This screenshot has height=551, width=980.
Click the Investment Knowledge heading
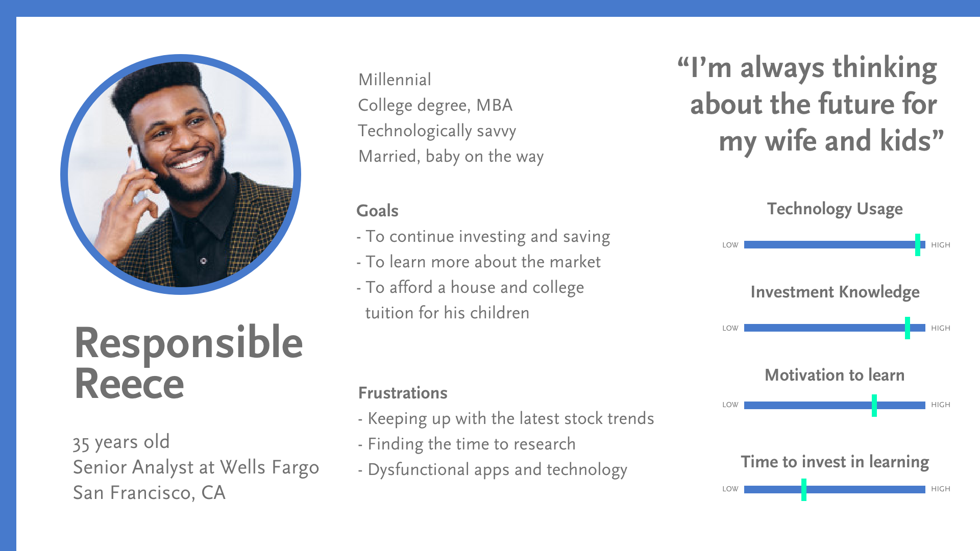[835, 292]
